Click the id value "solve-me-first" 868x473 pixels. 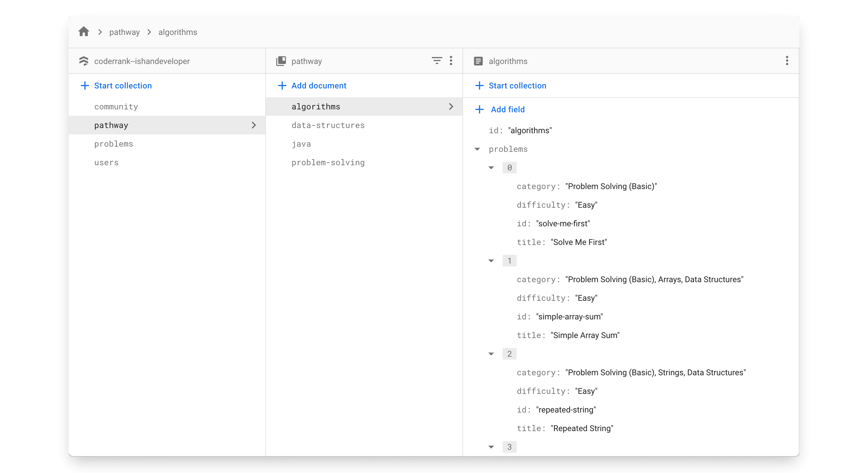[x=563, y=223]
